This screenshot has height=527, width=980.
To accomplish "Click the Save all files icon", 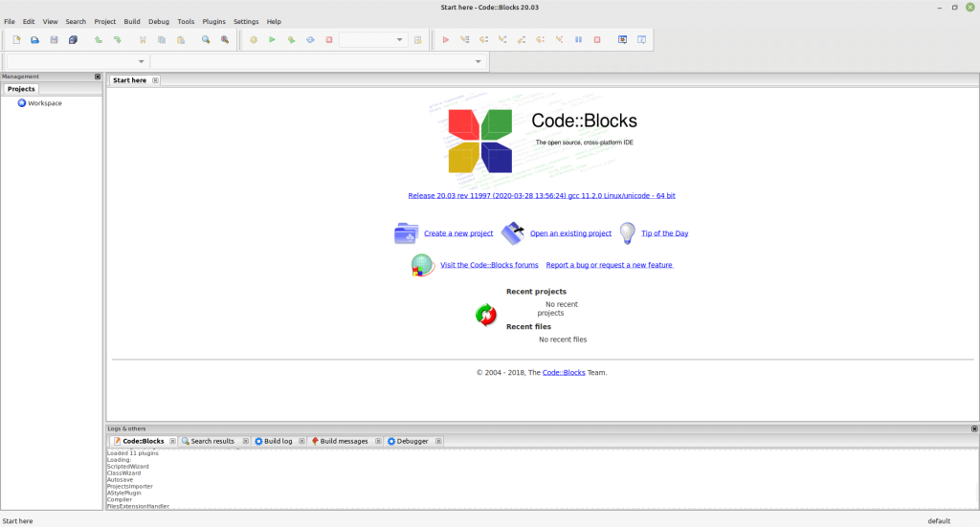I will pyautogui.click(x=73, y=39).
